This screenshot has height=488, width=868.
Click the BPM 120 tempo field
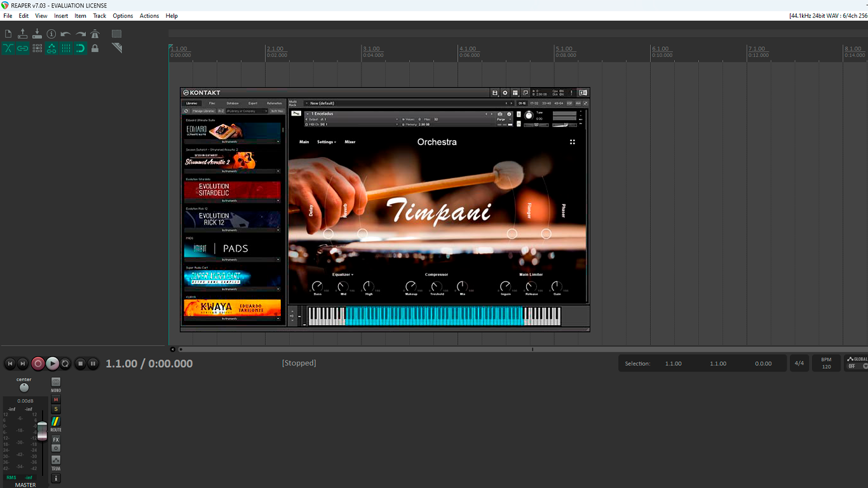[x=826, y=363]
